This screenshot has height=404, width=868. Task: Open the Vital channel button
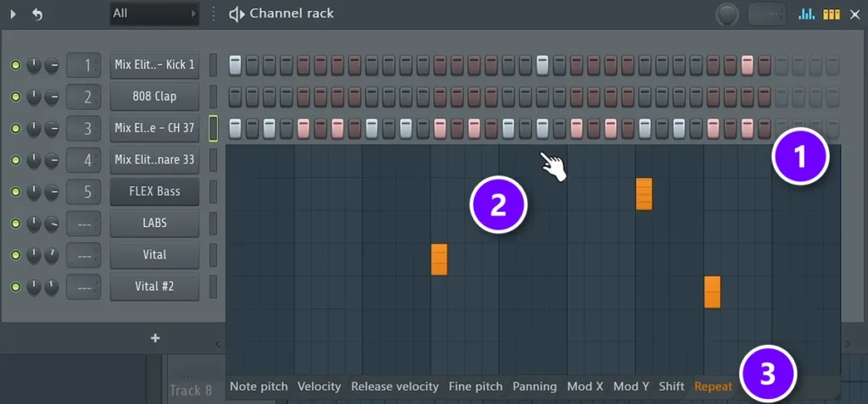coord(154,255)
